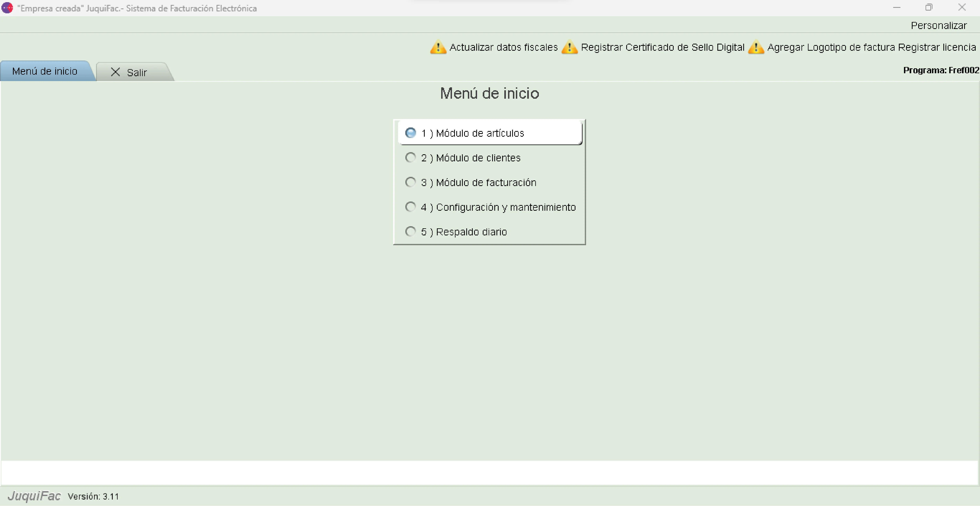This screenshot has height=506, width=980.
Task: Select the Módulo de facturación radio option
Action: (410, 182)
